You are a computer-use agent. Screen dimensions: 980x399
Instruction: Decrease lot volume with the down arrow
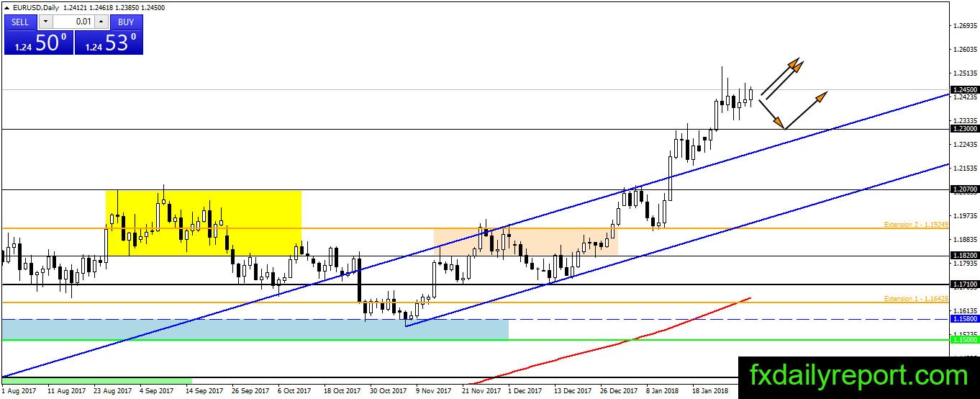(x=45, y=22)
